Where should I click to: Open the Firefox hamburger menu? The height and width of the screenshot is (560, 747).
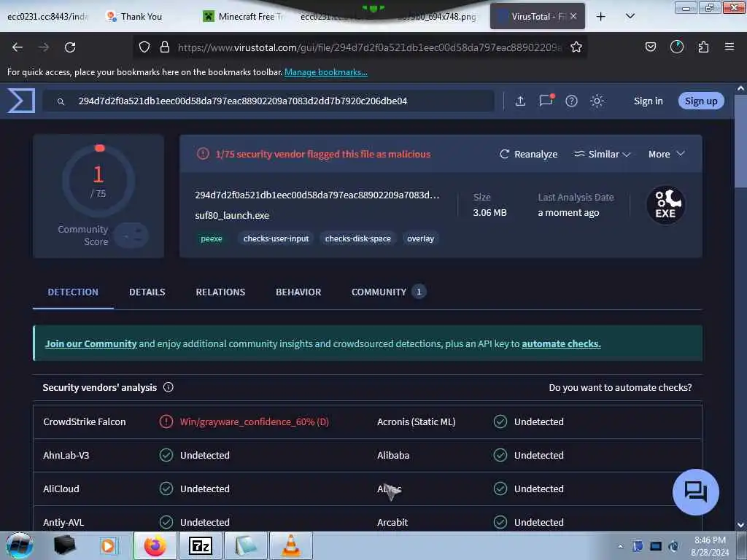(729, 47)
